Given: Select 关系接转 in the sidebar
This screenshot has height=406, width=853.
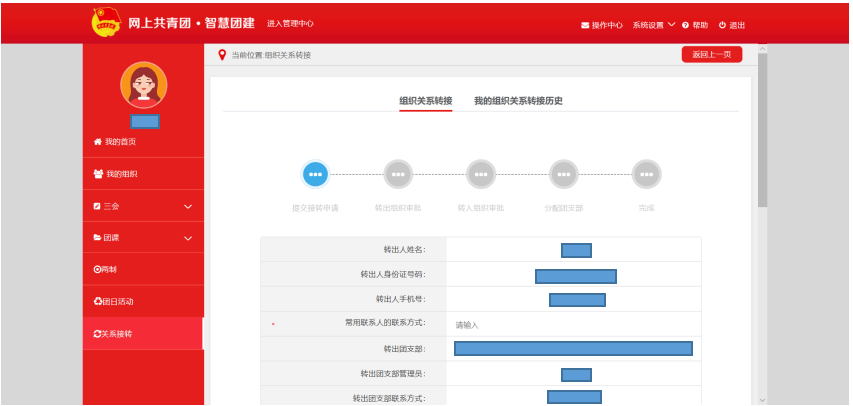Looking at the screenshot, I should point(112,333).
